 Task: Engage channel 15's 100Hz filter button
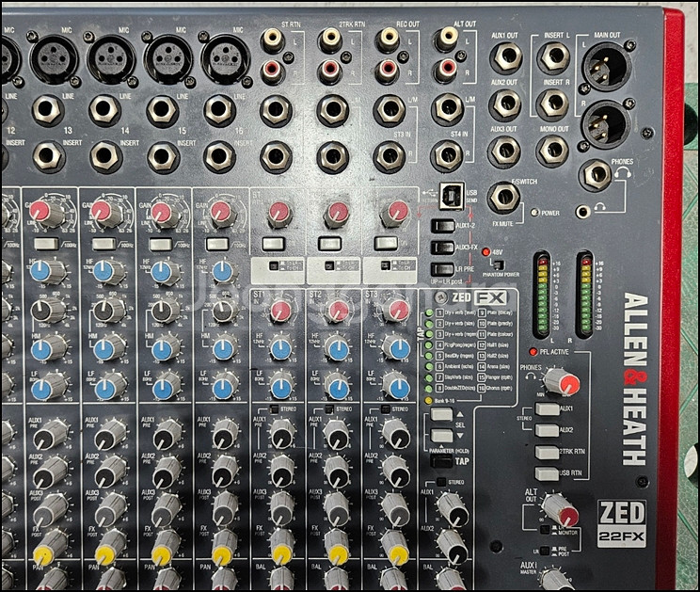161,244
